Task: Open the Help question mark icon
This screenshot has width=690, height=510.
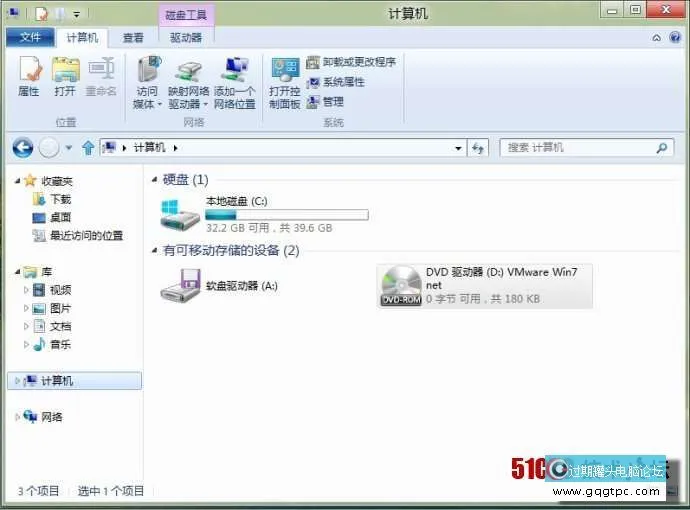Action: tap(675, 37)
